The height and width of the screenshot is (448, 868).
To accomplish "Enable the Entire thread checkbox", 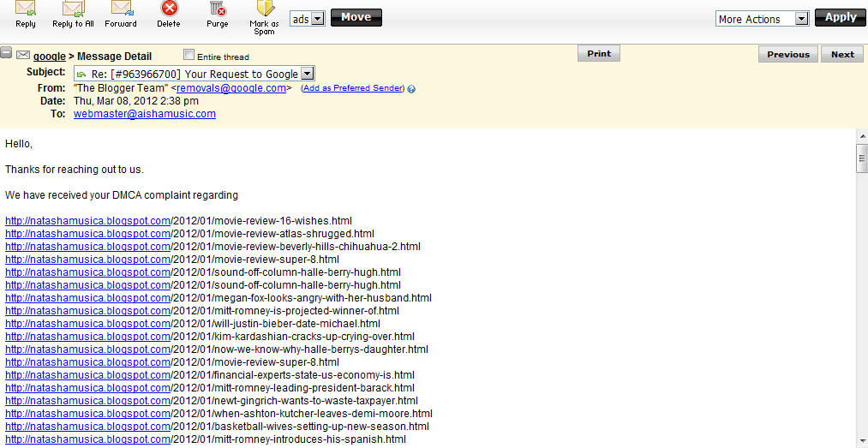I will click(x=189, y=55).
